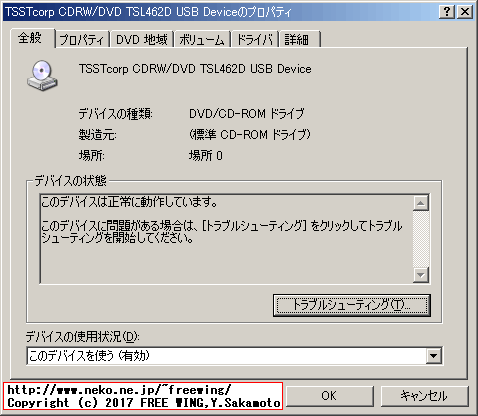Click the CD/DVD drive device icon
Image resolution: width=478 pixels, height=416 pixels.
[42, 75]
